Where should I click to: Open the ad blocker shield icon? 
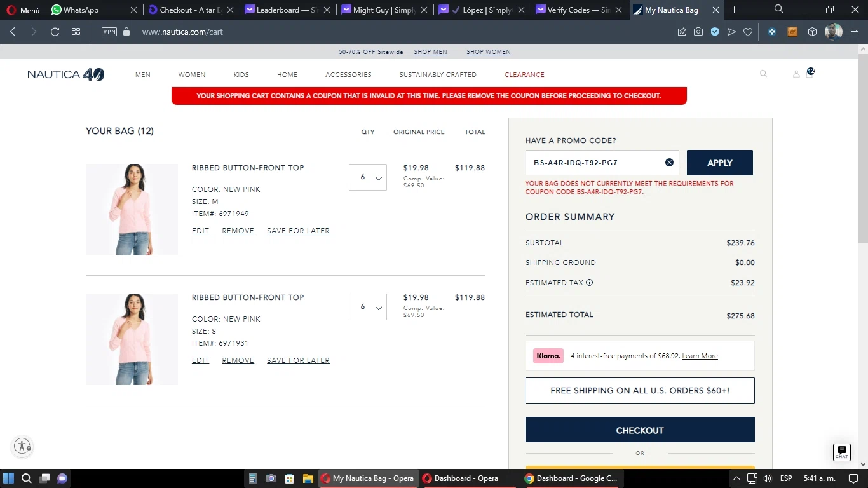pyautogui.click(x=715, y=32)
